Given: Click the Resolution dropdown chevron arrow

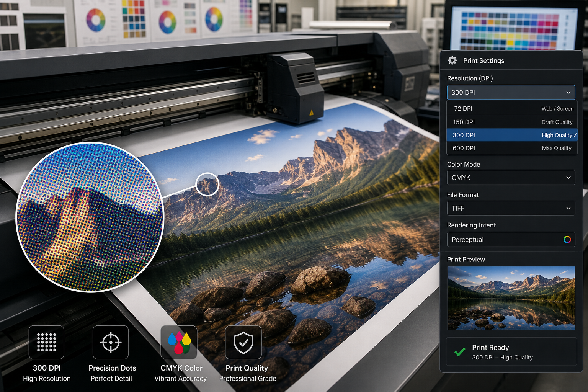Looking at the screenshot, I should coord(568,93).
